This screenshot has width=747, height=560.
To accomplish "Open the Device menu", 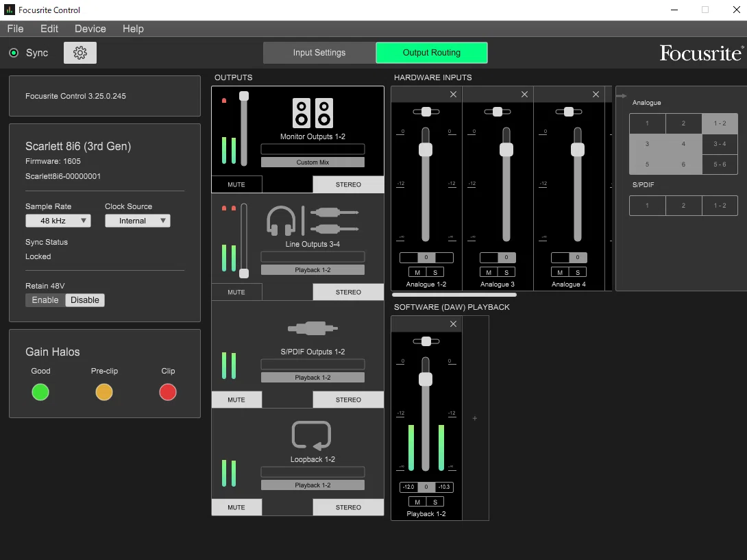I will click(90, 29).
